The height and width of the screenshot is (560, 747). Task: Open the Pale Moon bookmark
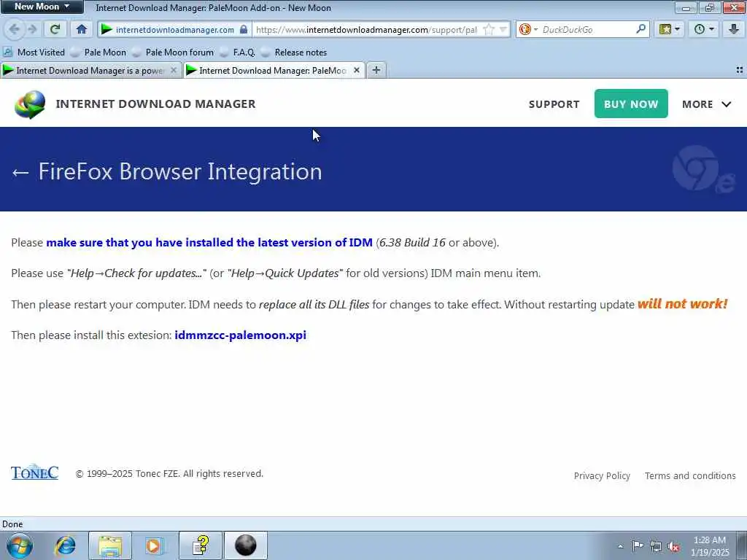(x=98, y=52)
